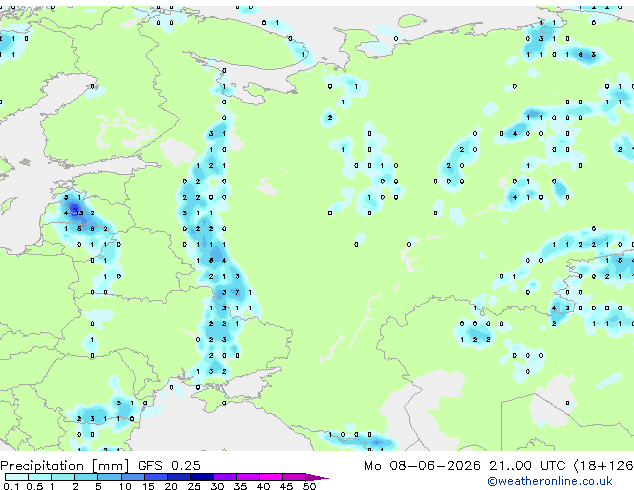This screenshot has height=490, width=634.
Task: Select the 10–15 mm legend swatch
Action: coord(133,477)
